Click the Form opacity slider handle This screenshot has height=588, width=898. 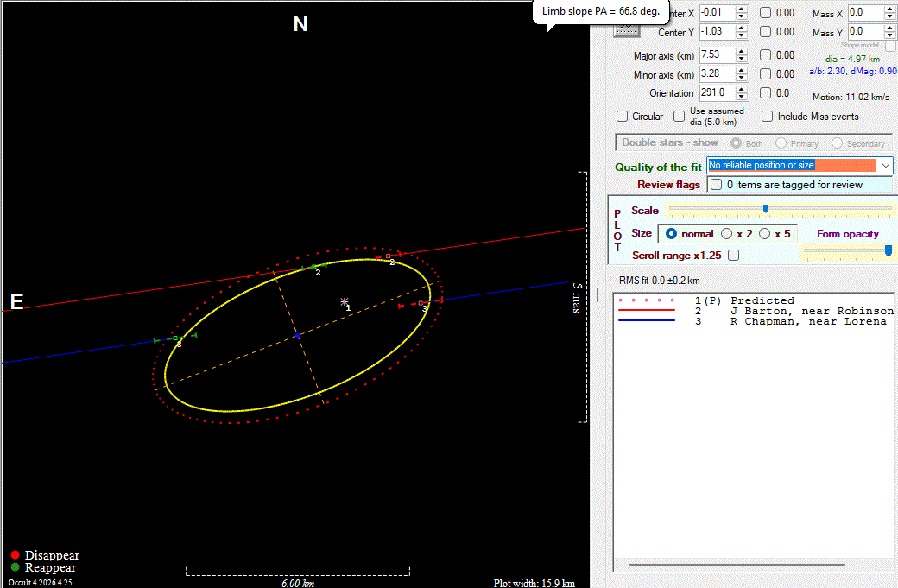click(889, 250)
